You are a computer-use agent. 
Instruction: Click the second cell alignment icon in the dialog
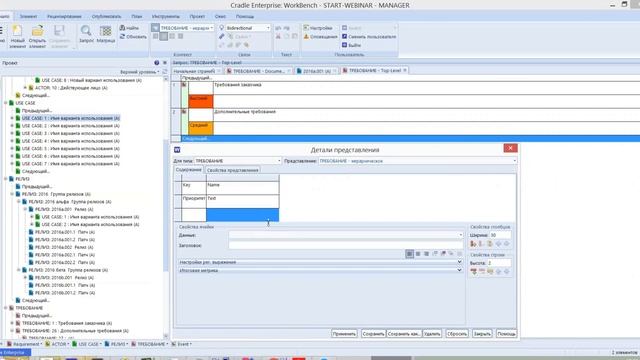coord(418,254)
